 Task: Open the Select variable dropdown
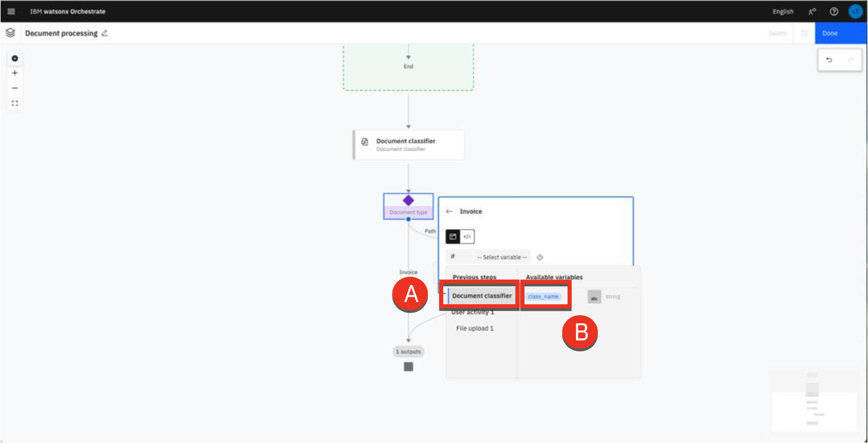pos(502,257)
